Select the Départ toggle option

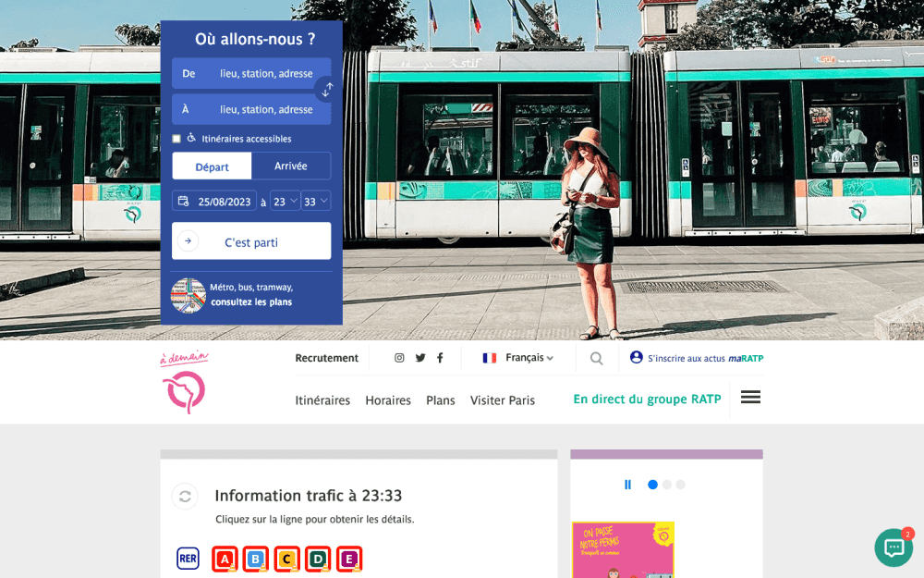[212, 166]
